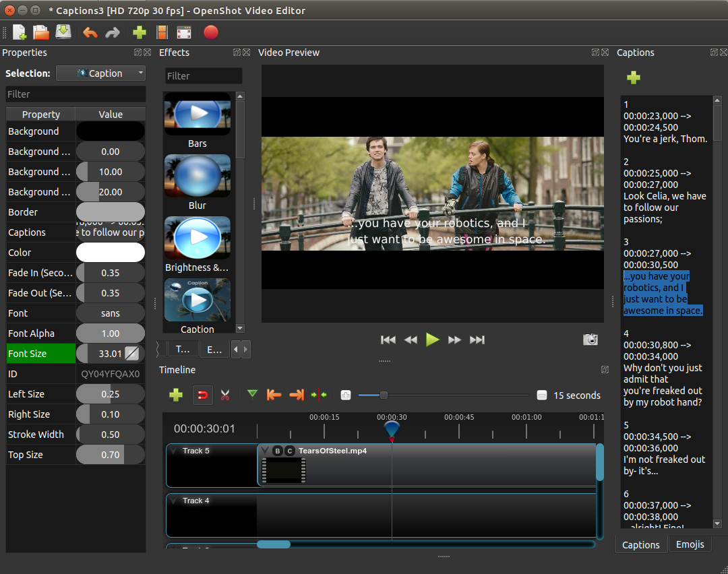The width and height of the screenshot is (728, 574).
Task: Select the T... tab below Effects
Action: tap(183, 350)
